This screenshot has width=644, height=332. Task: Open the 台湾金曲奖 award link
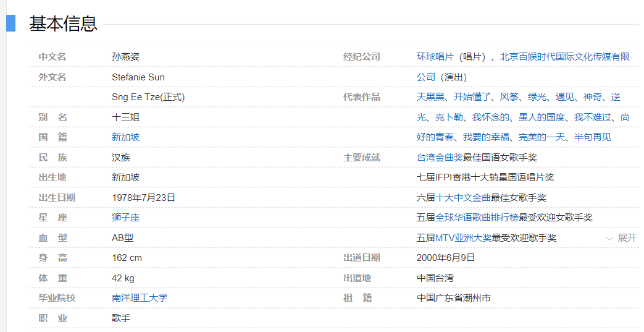point(440,157)
